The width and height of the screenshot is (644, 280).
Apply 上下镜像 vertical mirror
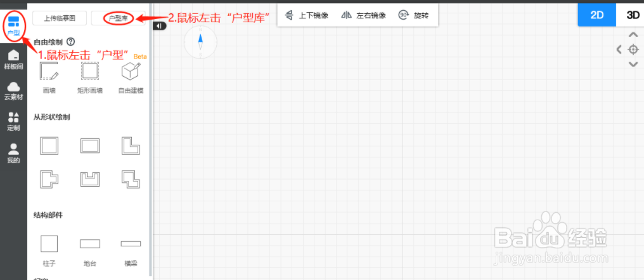pos(306,15)
